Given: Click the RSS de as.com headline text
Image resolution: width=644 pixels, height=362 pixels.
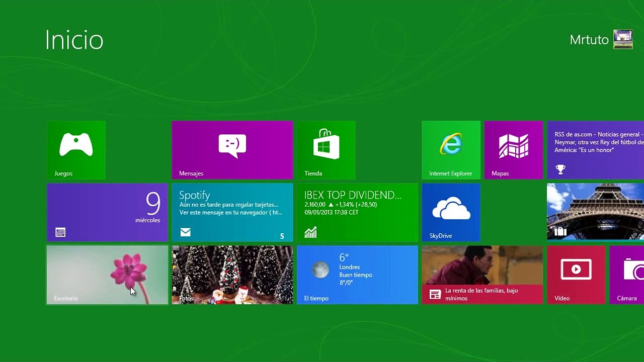Looking at the screenshot, I should click(x=599, y=142).
